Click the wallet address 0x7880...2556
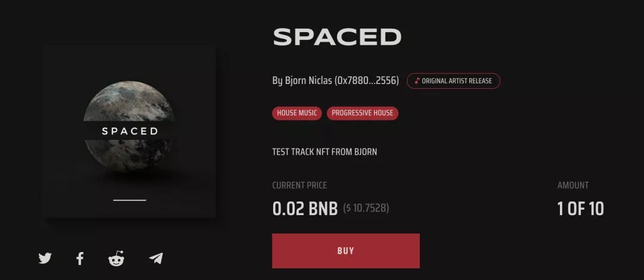This screenshot has width=644, height=280. 367,80
